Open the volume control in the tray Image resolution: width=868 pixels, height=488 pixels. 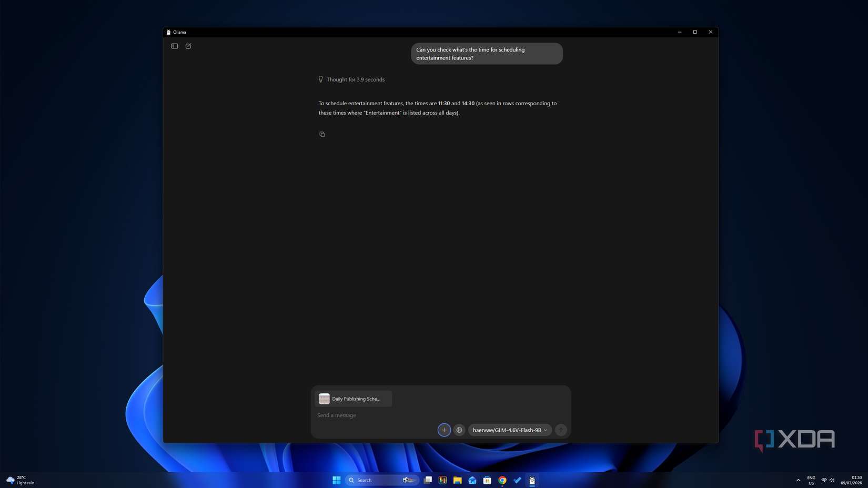[x=832, y=480]
